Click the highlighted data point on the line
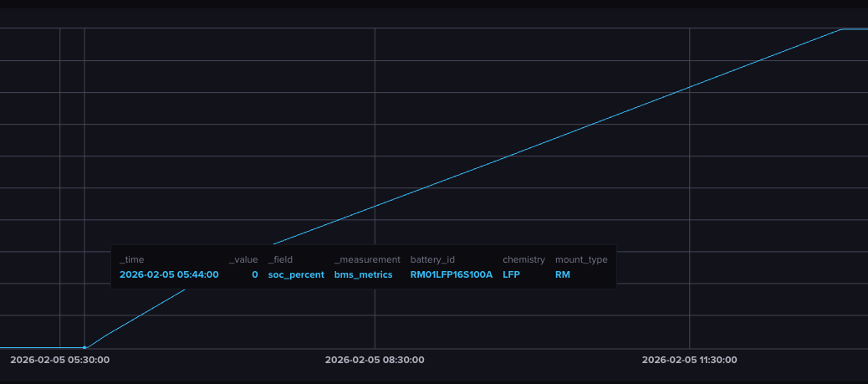Screen dimensions: 868x384 tap(84, 347)
